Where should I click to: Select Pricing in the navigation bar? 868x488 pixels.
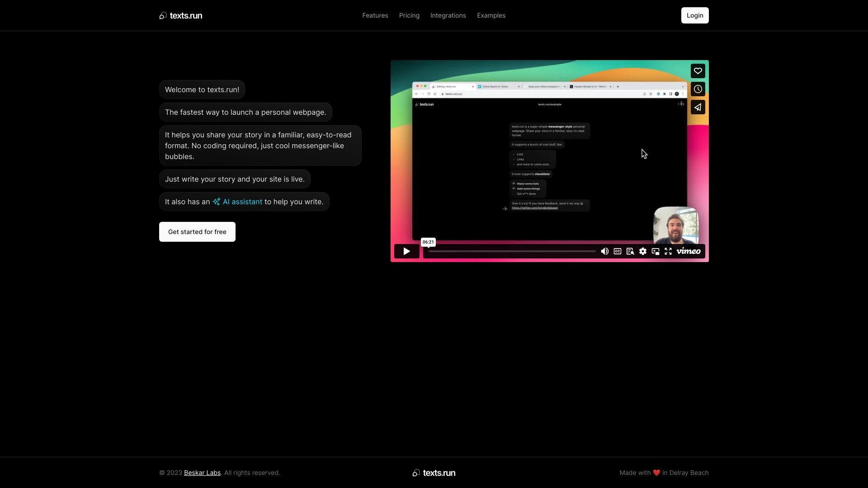409,15
